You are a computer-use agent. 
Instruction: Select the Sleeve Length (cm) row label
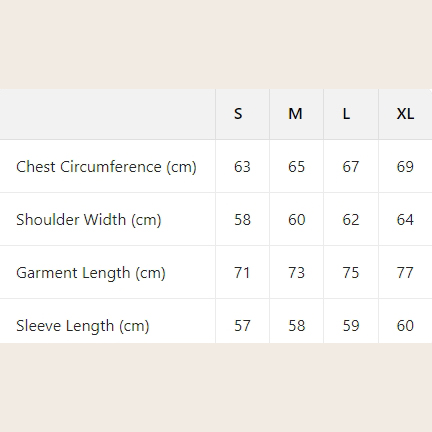click(x=83, y=326)
